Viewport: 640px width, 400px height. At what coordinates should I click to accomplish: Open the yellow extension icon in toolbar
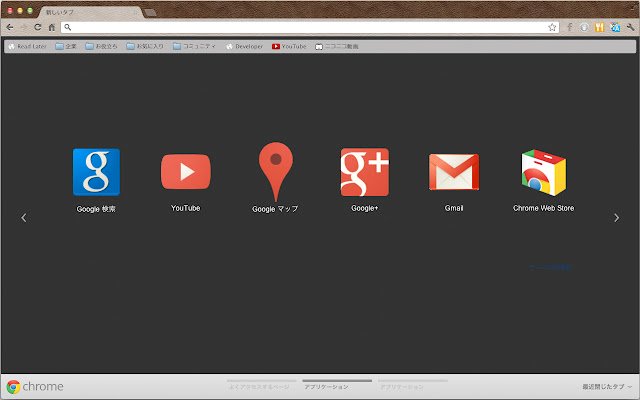point(599,27)
